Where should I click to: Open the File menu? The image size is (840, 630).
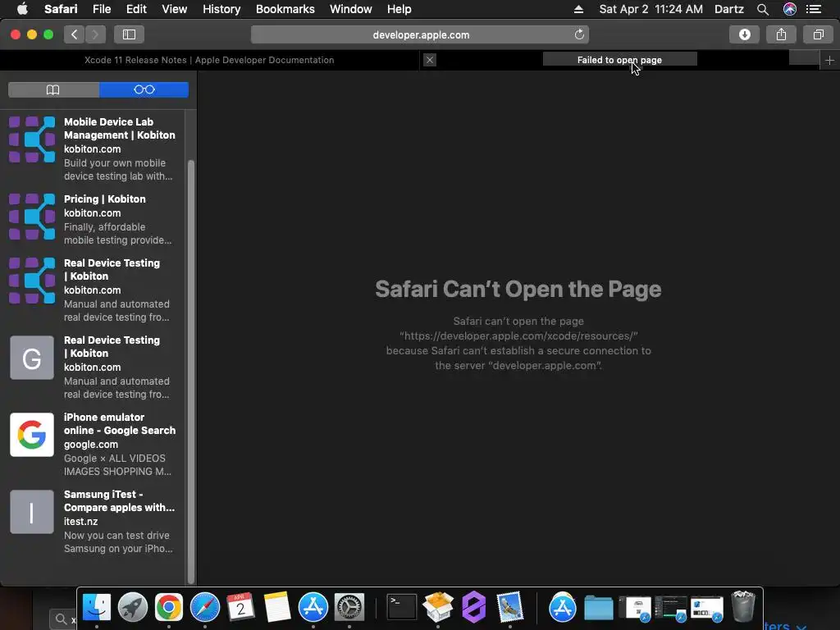pyautogui.click(x=101, y=9)
